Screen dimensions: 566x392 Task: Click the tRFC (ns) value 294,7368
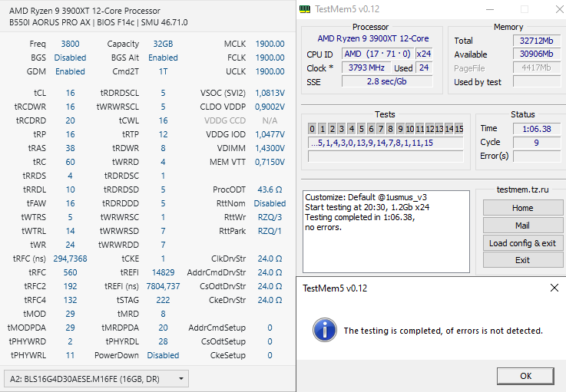click(x=70, y=259)
